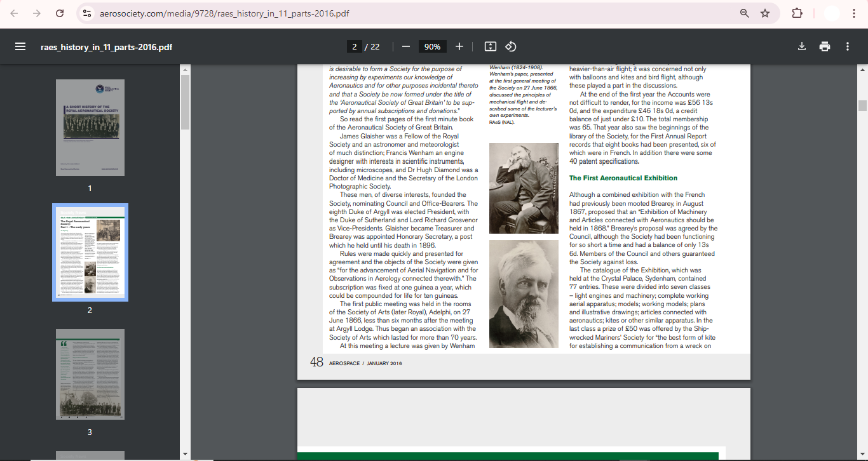Print the PDF document
This screenshot has height=461, width=868.
click(825, 46)
